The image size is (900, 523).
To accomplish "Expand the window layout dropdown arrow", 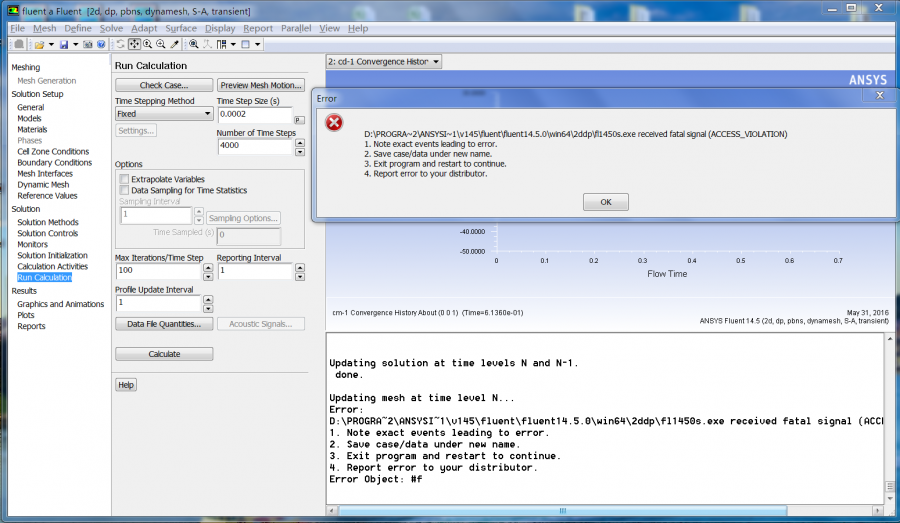I will click(233, 44).
